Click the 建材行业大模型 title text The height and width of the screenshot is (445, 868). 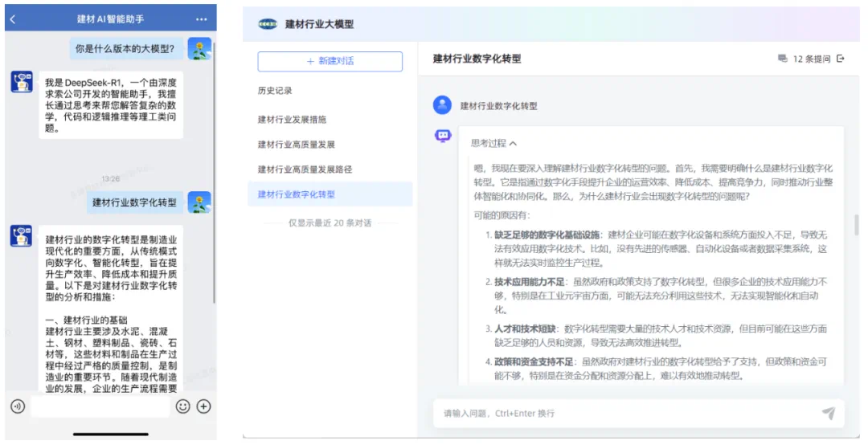pos(319,24)
